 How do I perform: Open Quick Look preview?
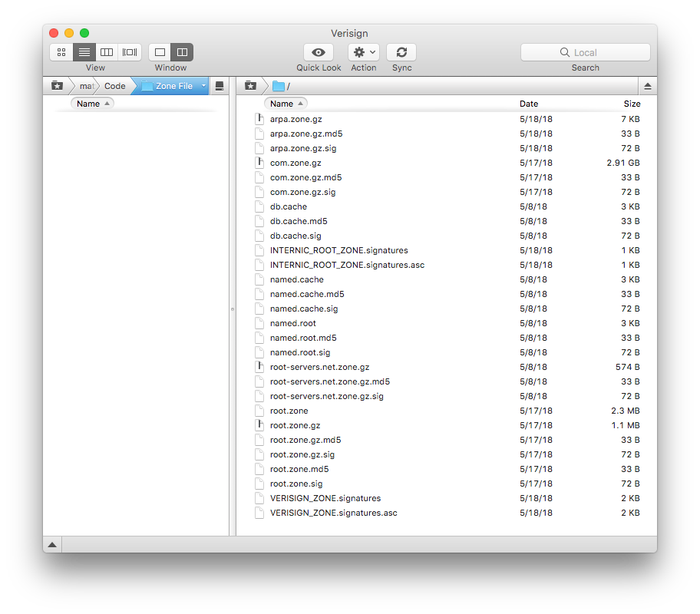point(318,52)
